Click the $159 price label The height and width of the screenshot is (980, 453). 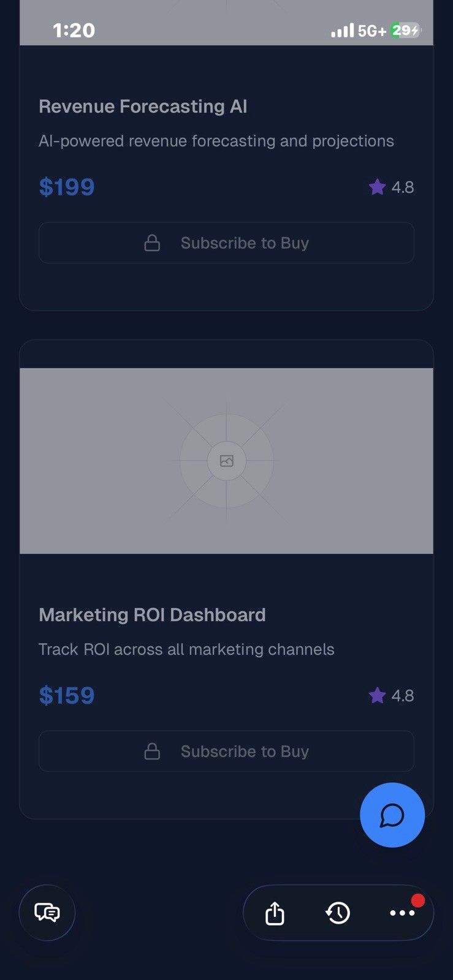(67, 695)
